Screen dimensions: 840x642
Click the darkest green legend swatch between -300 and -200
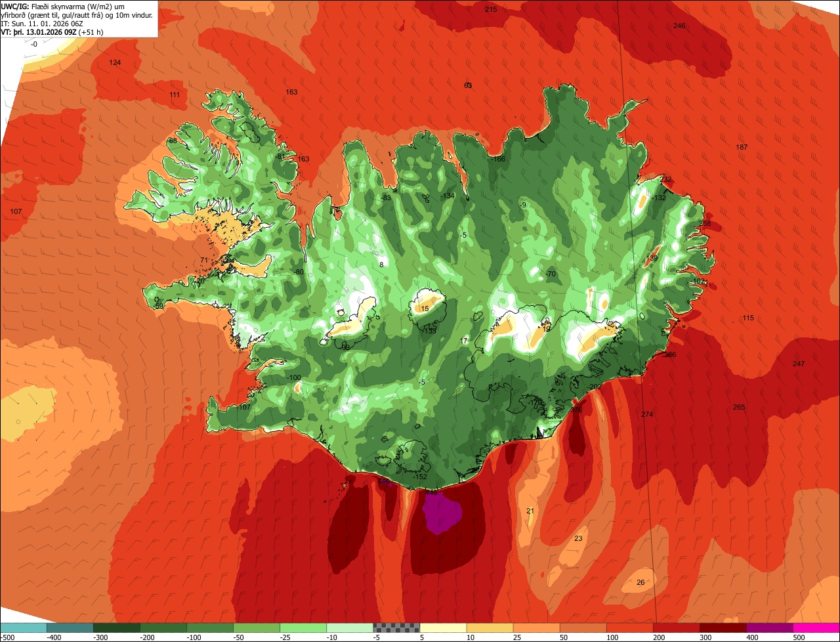pos(117,628)
